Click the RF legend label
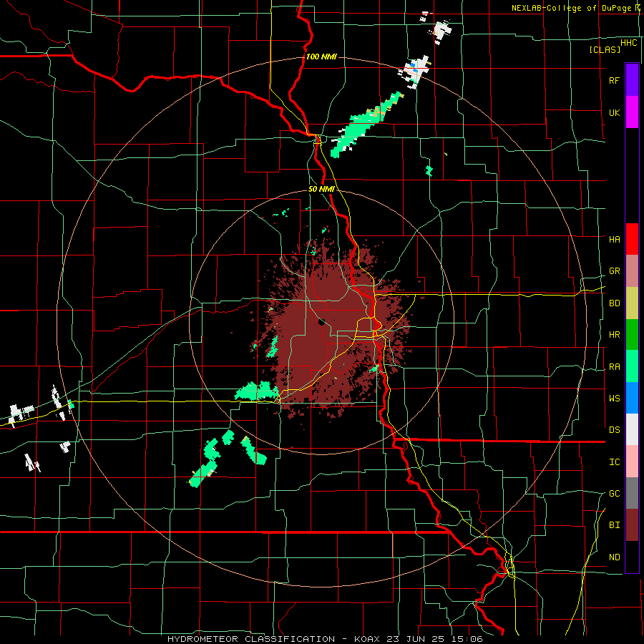 [614, 80]
